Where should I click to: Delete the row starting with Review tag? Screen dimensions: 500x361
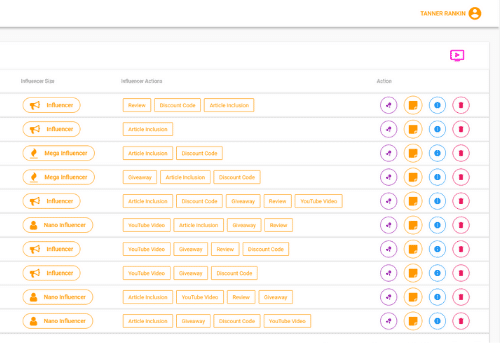(x=461, y=105)
